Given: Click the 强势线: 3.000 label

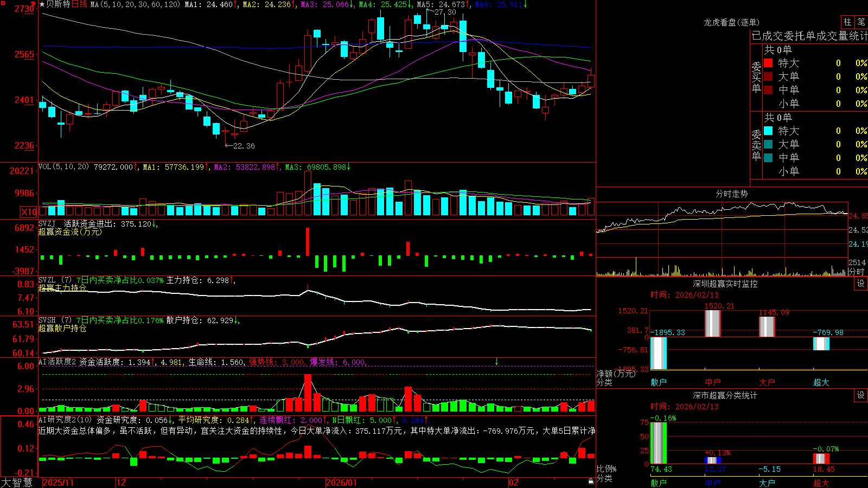Looking at the screenshot, I should click(x=278, y=362).
